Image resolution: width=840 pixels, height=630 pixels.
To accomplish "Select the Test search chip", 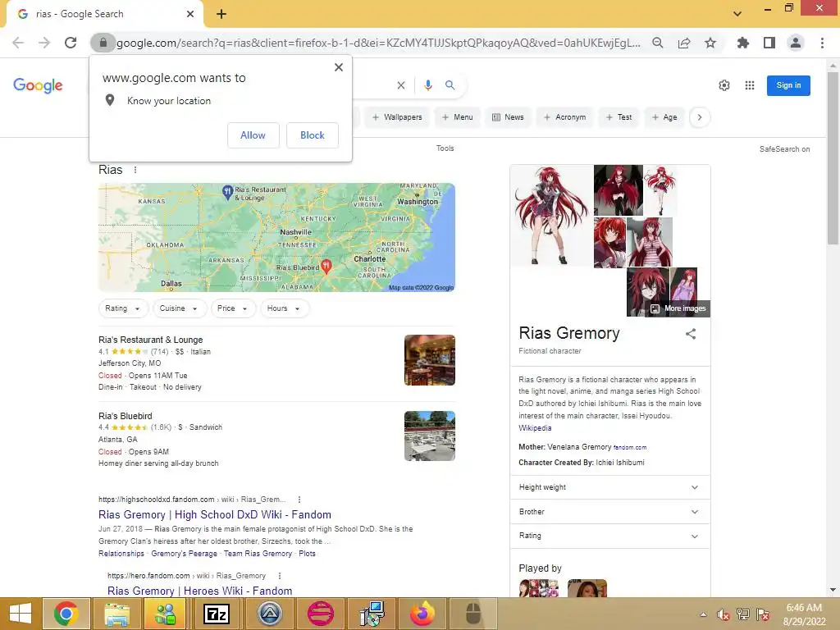I will (x=619, y=117).
